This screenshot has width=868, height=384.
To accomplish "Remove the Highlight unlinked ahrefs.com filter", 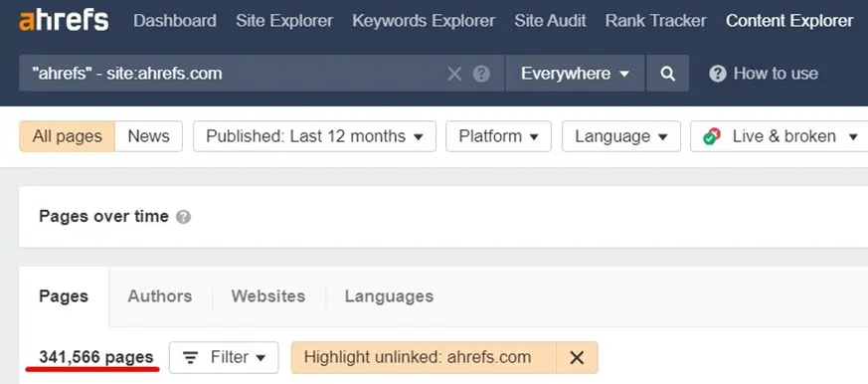I will [577, 357].
